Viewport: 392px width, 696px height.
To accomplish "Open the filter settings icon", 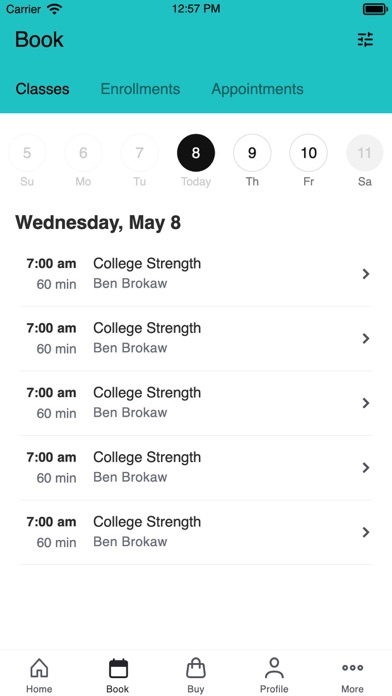I will (365, 40).
